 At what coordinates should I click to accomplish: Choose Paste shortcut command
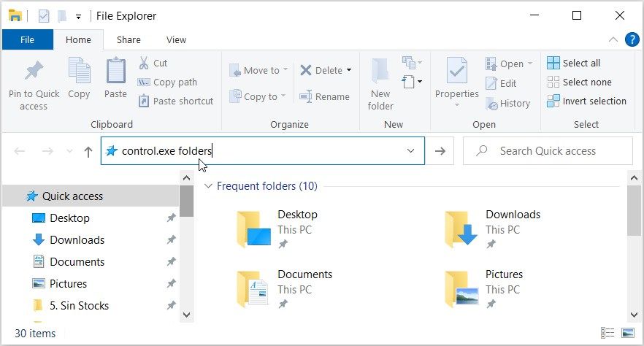coord(176,101)
